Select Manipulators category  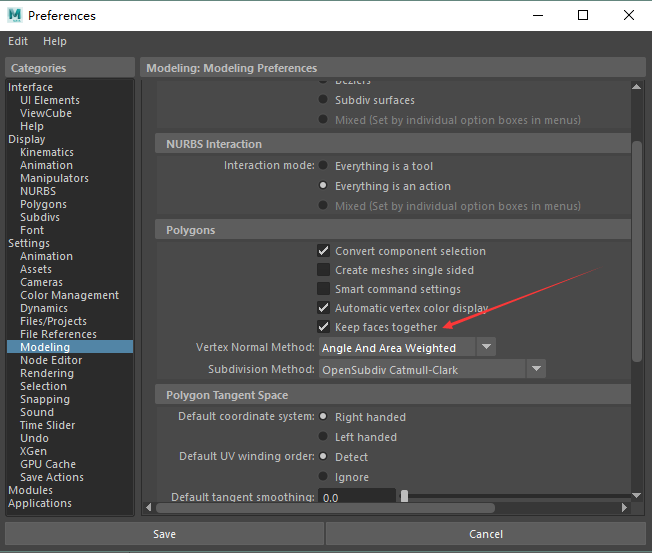[54, 178]
